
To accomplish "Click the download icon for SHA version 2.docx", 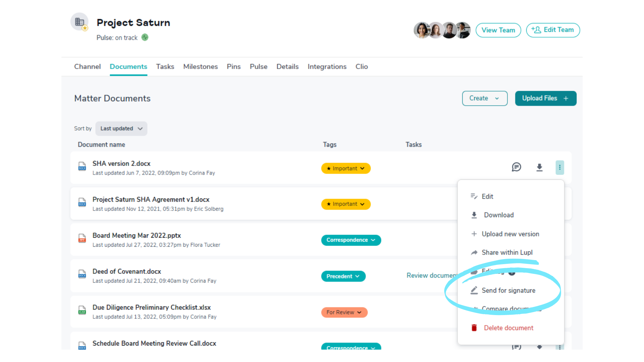I will coord(539,167).
